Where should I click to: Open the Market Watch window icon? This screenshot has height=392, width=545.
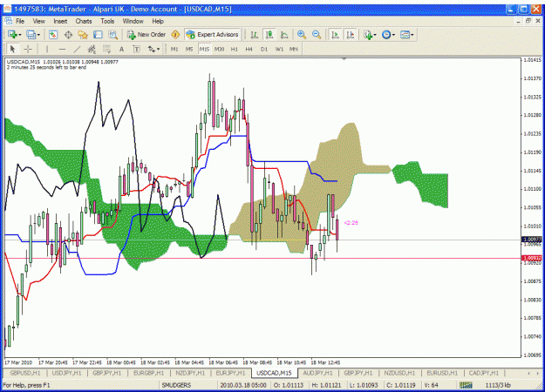(53, 34)
